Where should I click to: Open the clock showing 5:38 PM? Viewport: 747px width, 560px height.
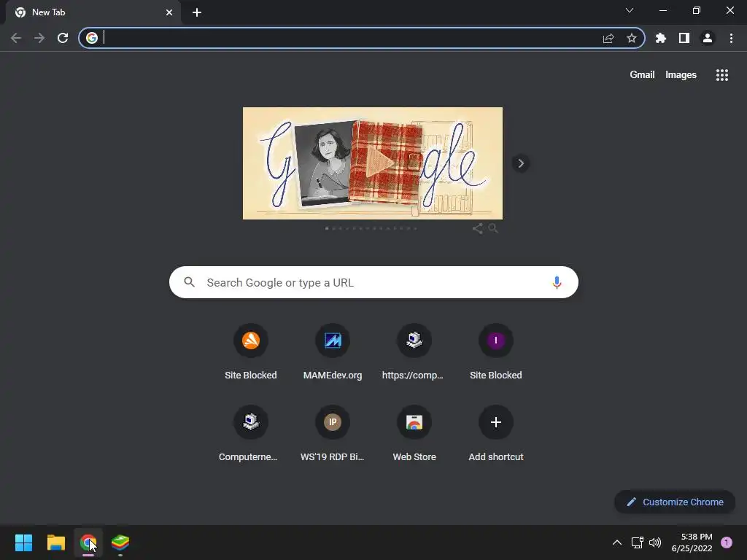point(692,542)
